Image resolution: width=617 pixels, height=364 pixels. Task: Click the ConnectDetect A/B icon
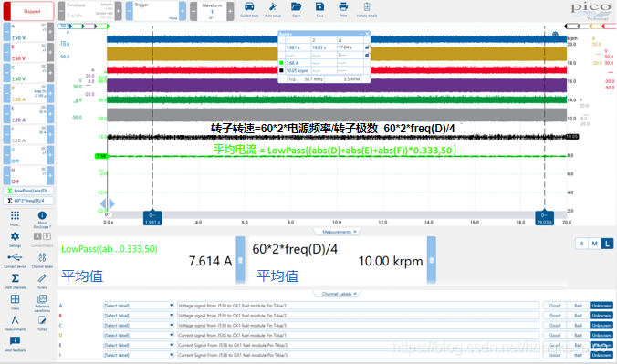coord(42,239)
